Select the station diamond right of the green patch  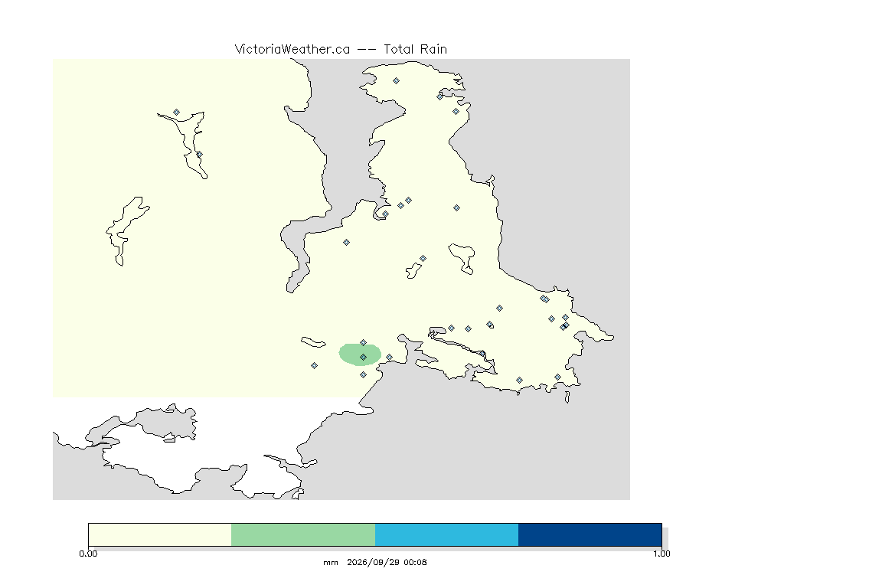pyautogui.click(x=389, y=358)
